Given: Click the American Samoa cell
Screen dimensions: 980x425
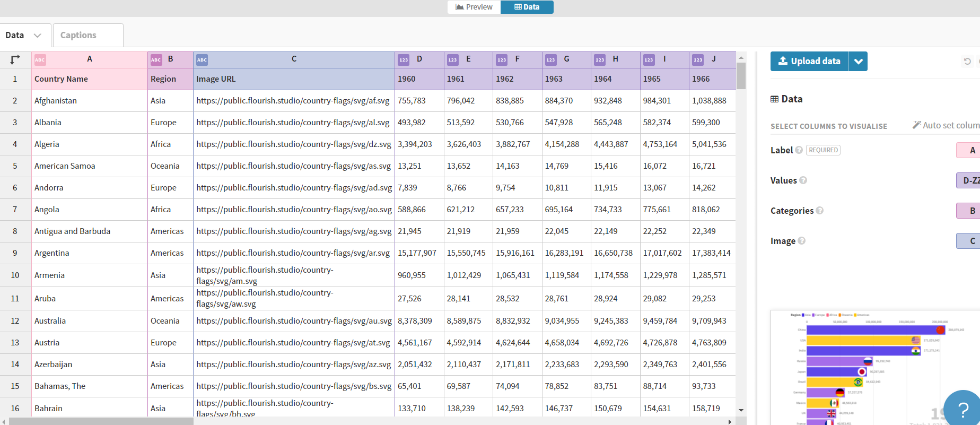Looking at the screenshot, I should coord(90,166).
